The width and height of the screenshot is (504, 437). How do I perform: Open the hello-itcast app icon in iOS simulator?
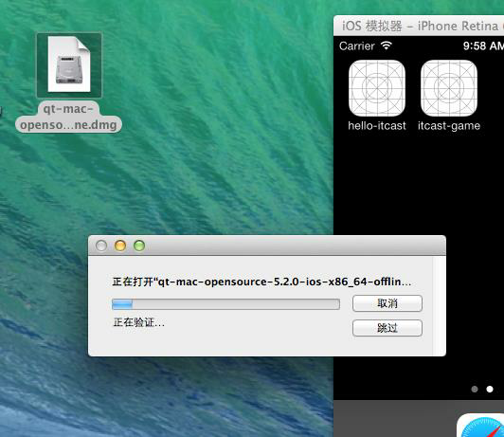coord(377,88)
